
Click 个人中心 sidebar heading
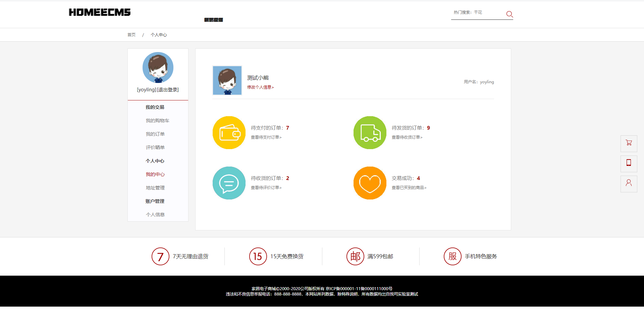coord(155,161)
